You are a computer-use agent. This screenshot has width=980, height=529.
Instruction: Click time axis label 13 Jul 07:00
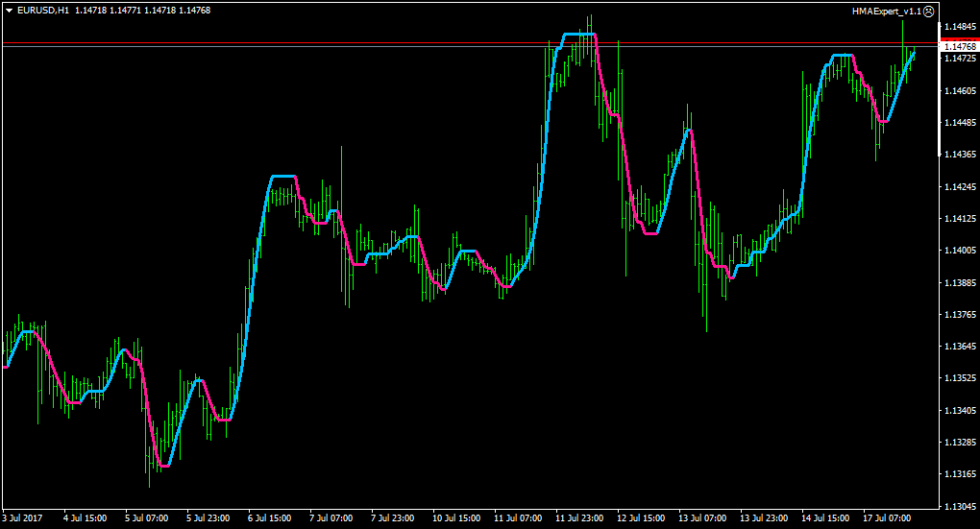pyautogui.click(x=702, y=518)
